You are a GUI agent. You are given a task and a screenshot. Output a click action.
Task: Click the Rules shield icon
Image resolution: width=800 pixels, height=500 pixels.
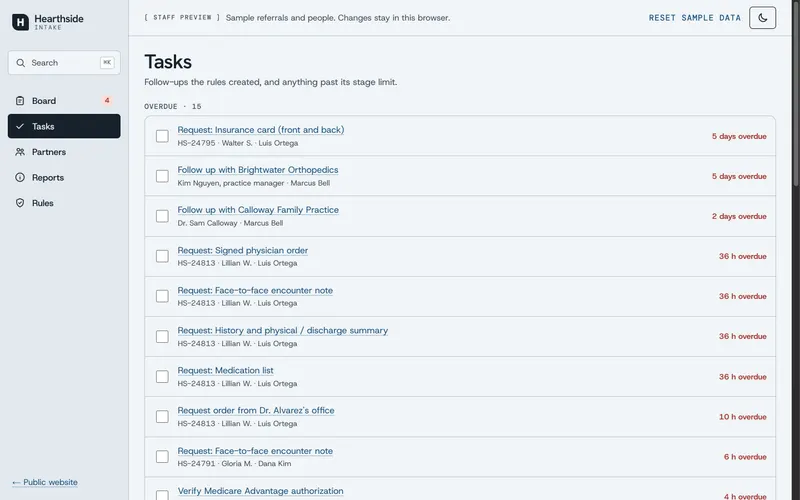[20, 203]
